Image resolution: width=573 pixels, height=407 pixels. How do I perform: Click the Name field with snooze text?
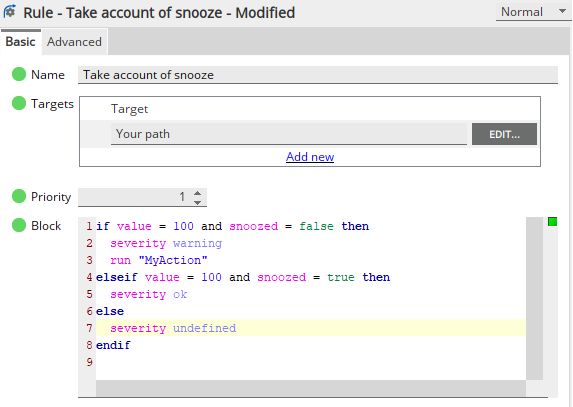318,75
